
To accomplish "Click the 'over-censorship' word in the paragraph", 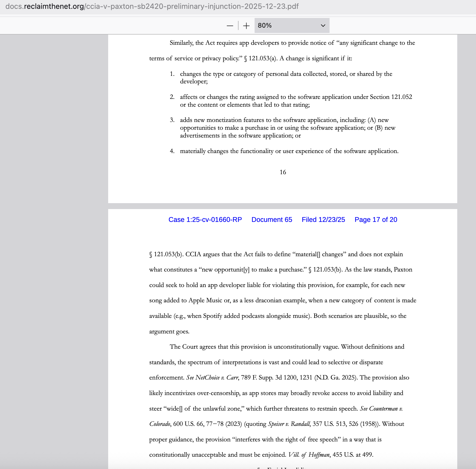I will 218,393.
